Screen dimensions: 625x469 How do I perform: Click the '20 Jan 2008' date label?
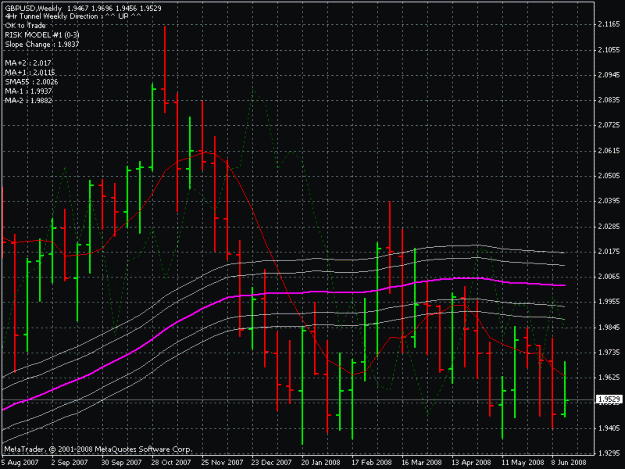321,462
